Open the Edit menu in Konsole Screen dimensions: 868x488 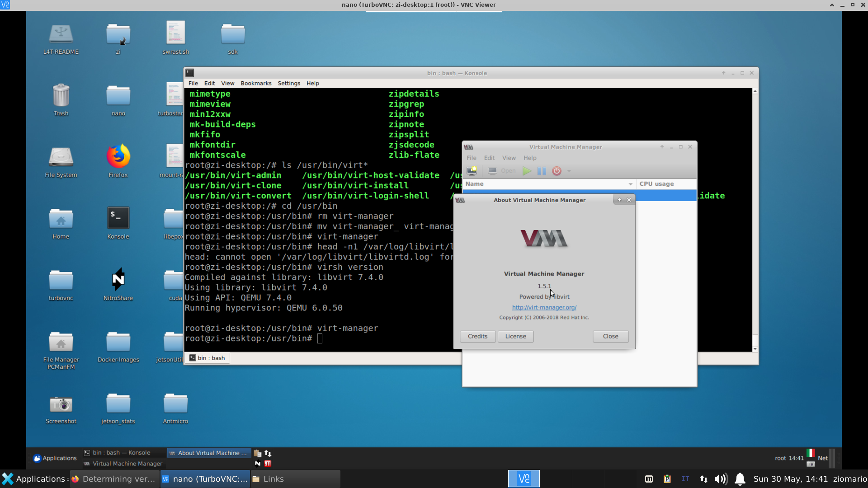[x=209, y=83]
